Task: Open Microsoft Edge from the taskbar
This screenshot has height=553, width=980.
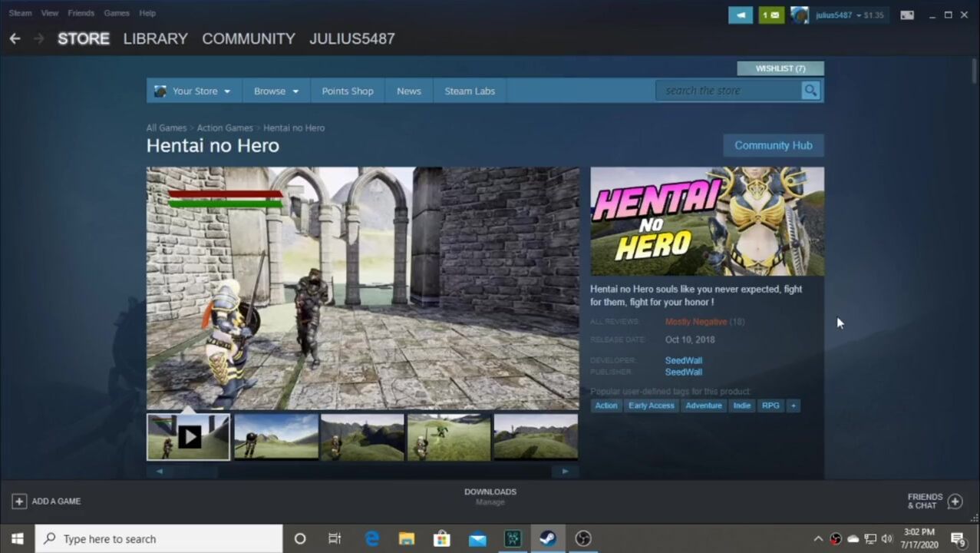Action: (x=372, y=538)
